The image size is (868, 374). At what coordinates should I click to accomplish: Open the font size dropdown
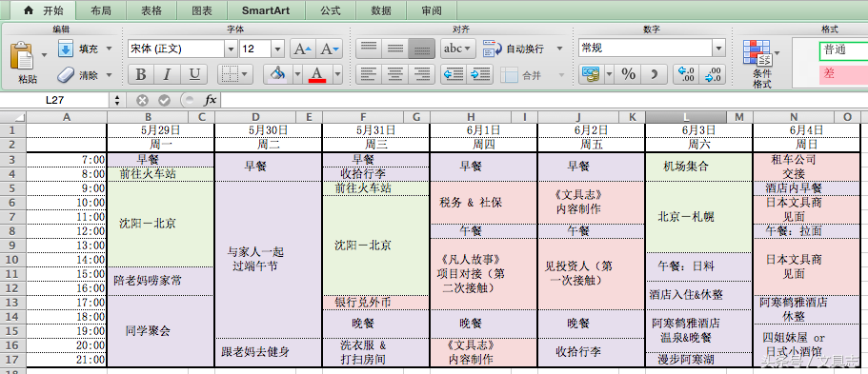[278, 49]
